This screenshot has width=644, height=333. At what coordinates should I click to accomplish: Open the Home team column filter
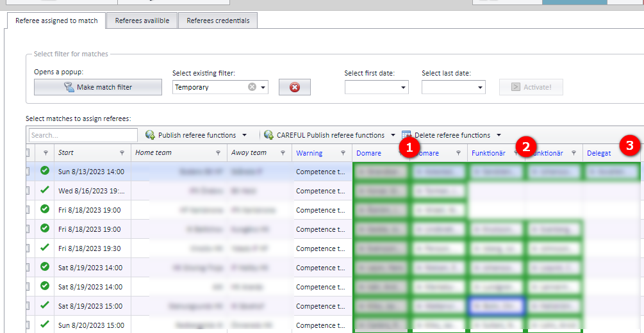[x=218, y=153]
